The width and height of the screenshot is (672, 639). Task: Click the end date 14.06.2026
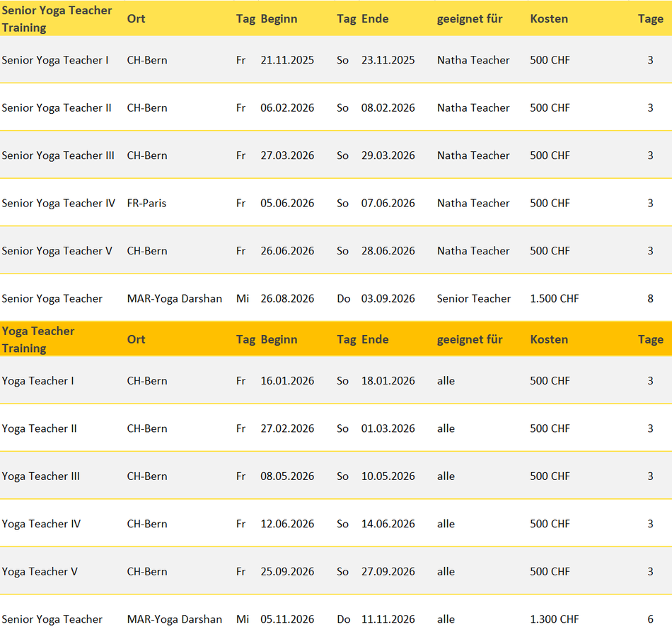point(388,524)
